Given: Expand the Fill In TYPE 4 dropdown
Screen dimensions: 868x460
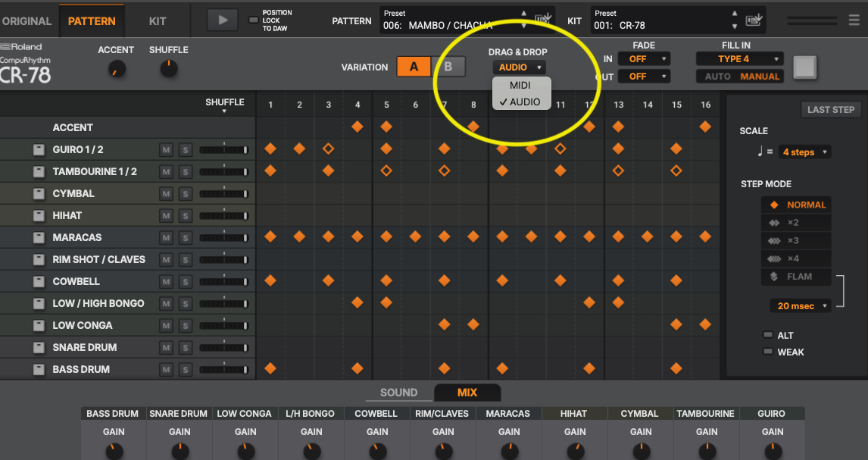Looking at the screenshot, I should click(739, 59).
